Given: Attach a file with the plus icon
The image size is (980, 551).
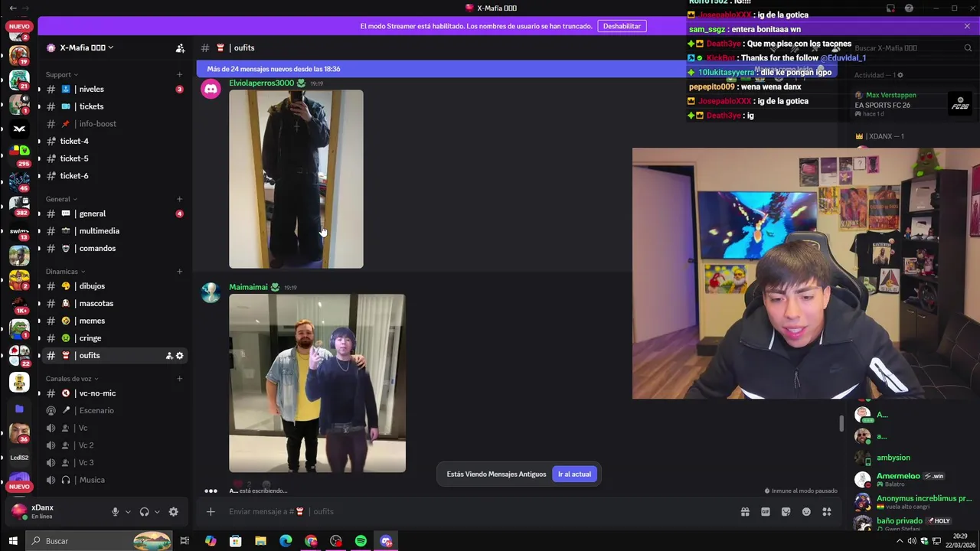Looking at the screenshot, I should [211, 512].
